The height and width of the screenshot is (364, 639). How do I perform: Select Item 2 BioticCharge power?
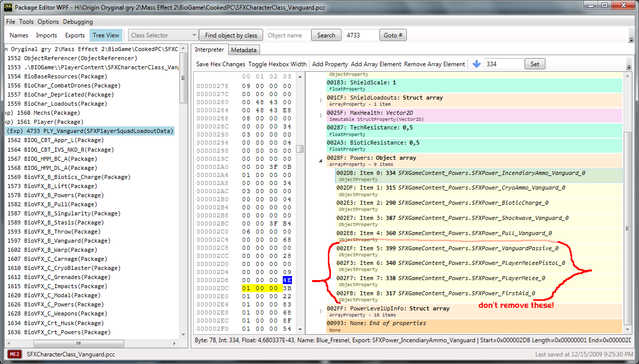[x=479, y=206]
